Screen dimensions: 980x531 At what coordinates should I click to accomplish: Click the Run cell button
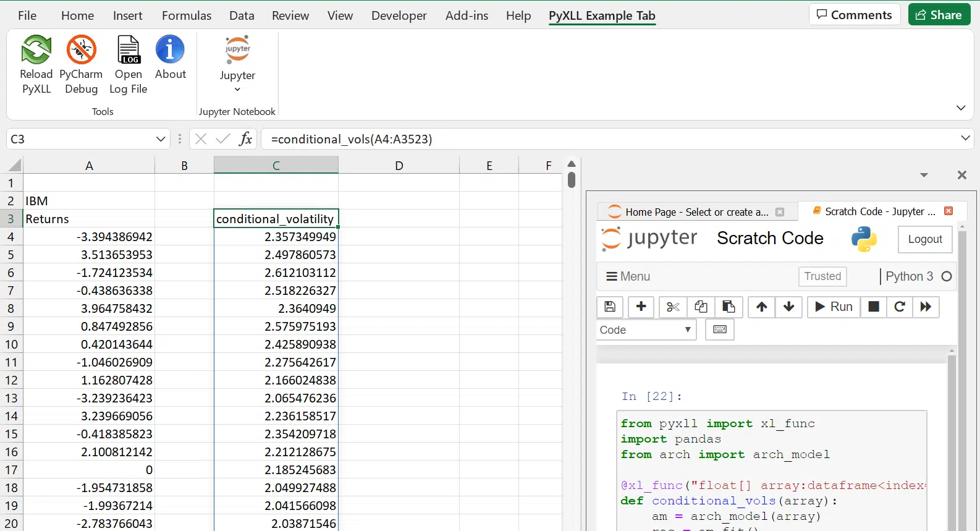click(x=834, y=307)
